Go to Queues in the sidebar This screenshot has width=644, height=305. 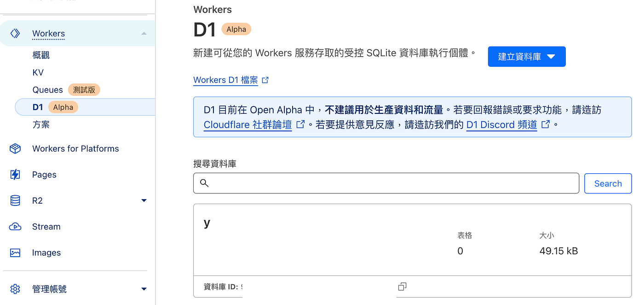(47, 90)
